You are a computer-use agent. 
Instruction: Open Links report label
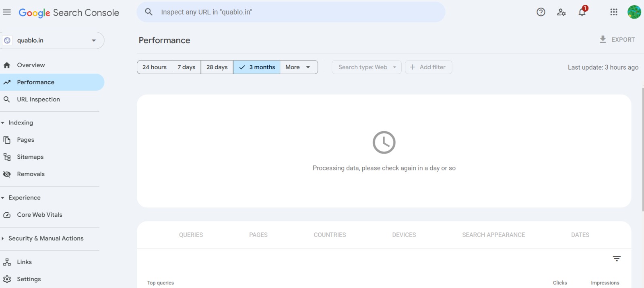coord(25,262)
